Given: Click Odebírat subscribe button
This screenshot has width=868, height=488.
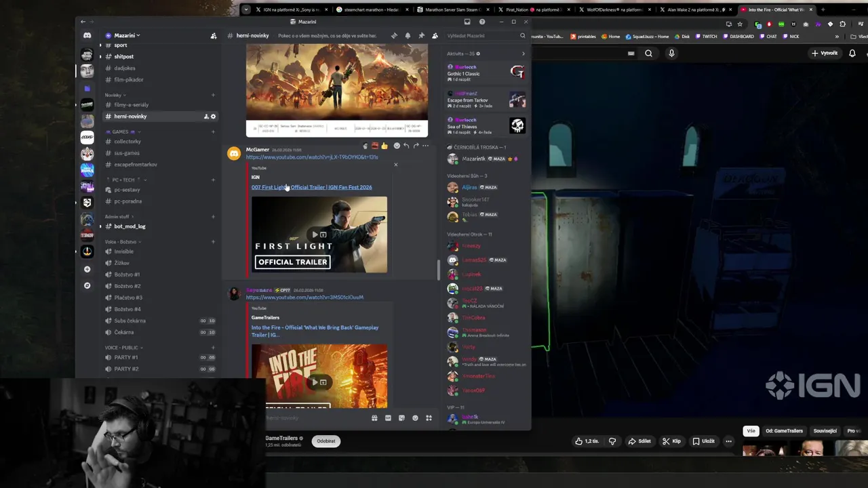Looking at the screenshot, I should coord(326,441).
